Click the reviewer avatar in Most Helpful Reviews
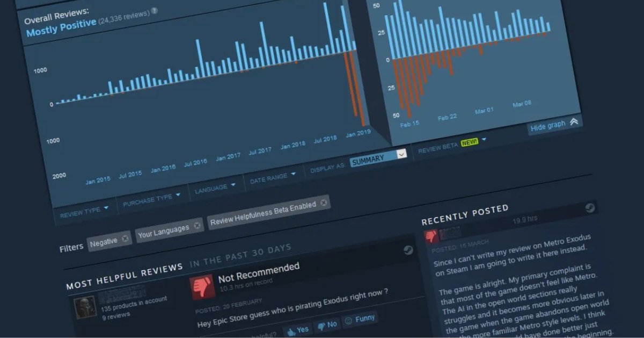 pos(85,307)
